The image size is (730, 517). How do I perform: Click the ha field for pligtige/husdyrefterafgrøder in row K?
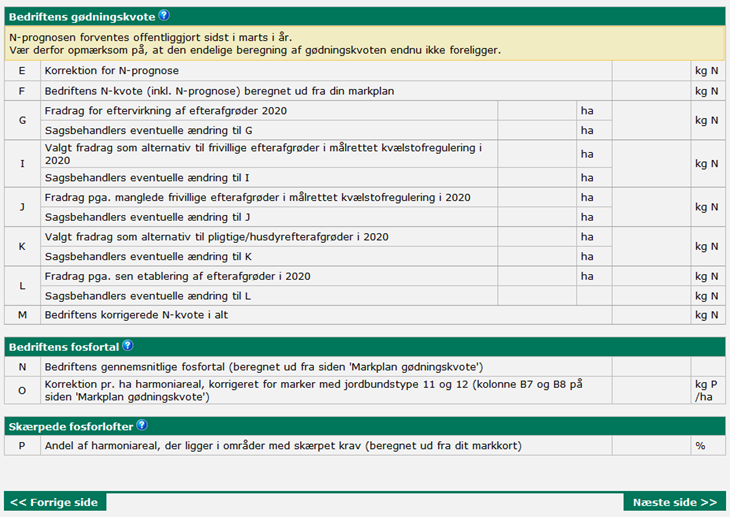pyautogui.click(x=537, y=237)
